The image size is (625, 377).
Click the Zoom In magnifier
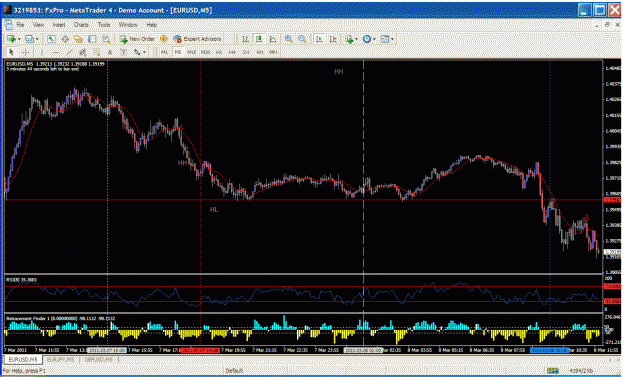click(289, 39)
